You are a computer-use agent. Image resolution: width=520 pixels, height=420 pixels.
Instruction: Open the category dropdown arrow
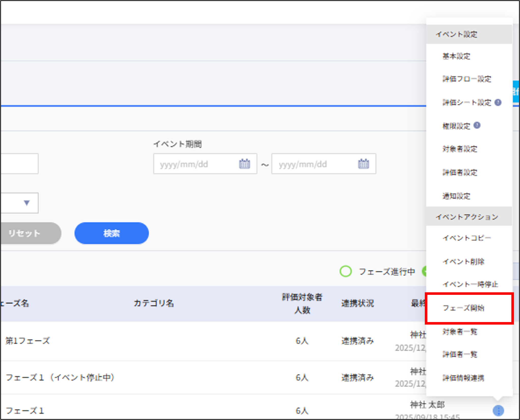tap(26, 203)
